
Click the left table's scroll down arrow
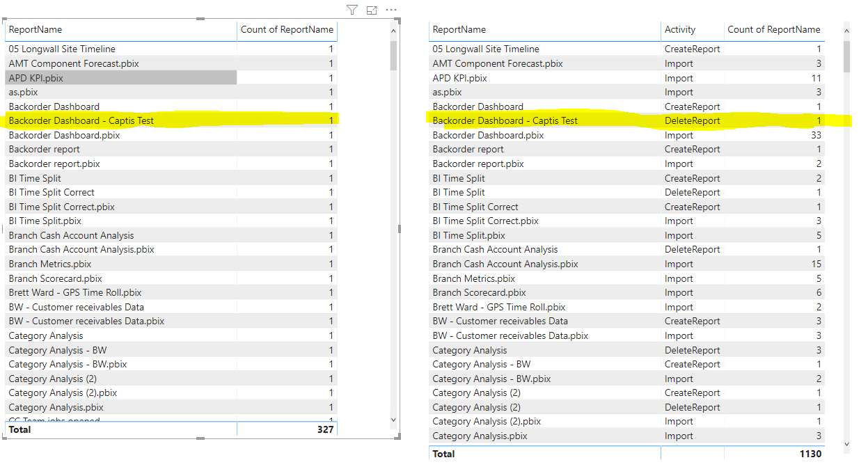tap(394, 420)
